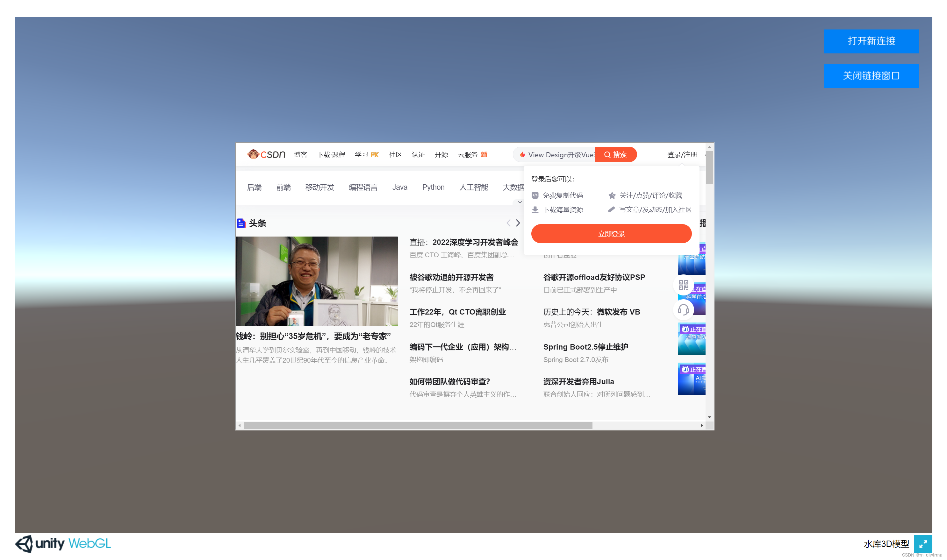This screenshot has height=560, width=947.
Task: Click the previous arrow on the headline carousel
Action: [x=508, y=223]
